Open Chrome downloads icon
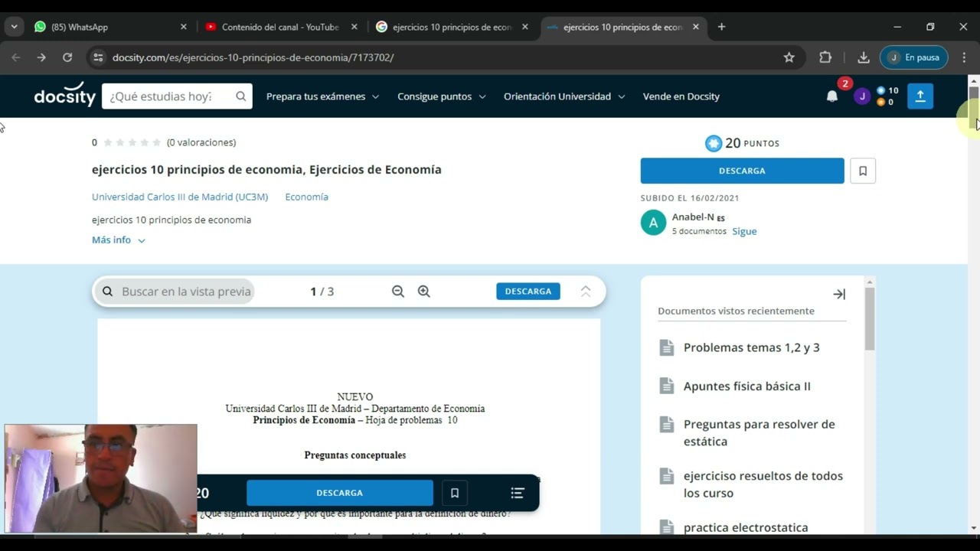This screenshot has height=551, width=980. 864,57
